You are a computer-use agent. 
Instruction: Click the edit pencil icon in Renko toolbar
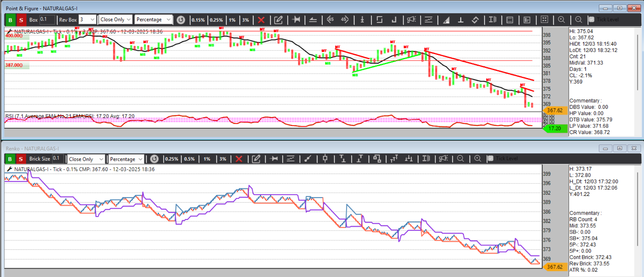tap(256, 159)
